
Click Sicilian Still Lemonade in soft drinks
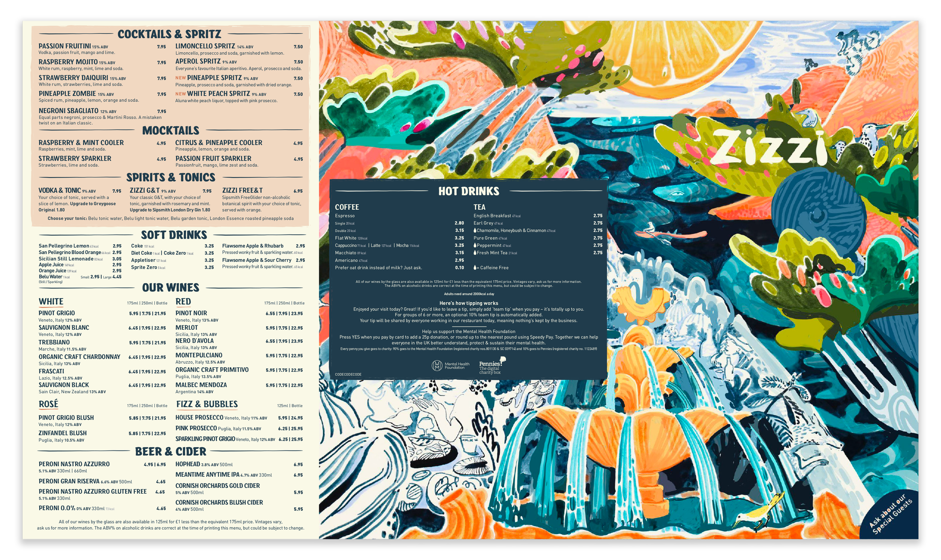66,259
